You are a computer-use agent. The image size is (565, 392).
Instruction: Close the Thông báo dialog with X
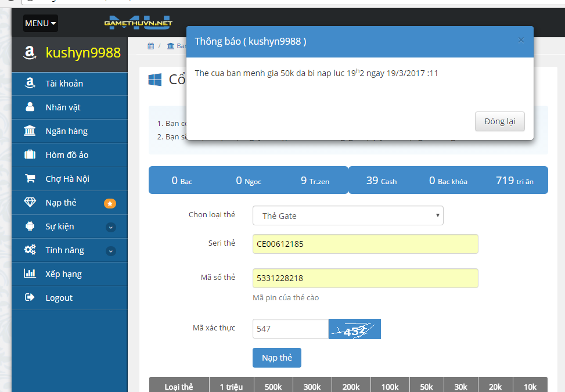521,40
